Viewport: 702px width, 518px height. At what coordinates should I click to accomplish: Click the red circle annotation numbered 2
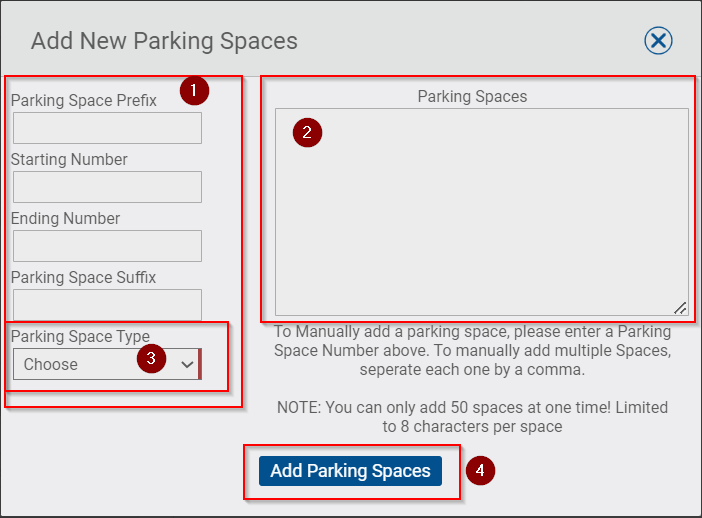(307, 133)
